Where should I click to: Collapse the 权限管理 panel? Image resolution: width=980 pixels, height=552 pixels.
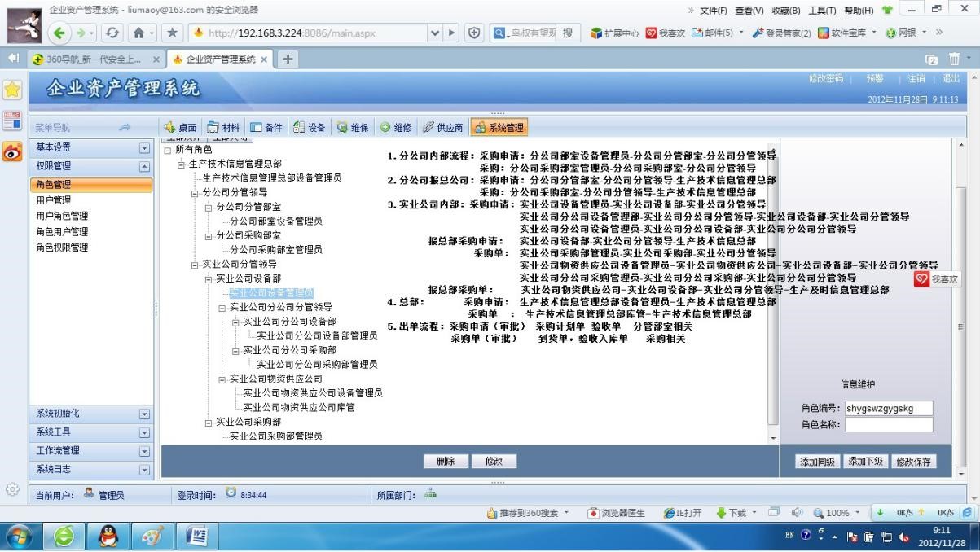coord(143,165)
